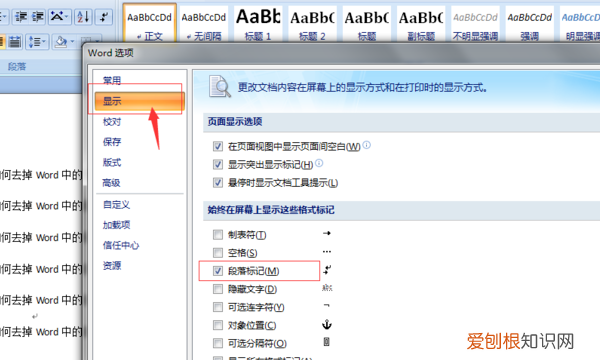Apply the 正文 style from gallery
The height and width of the screenshot is (360, 600).
coord(150,24)
